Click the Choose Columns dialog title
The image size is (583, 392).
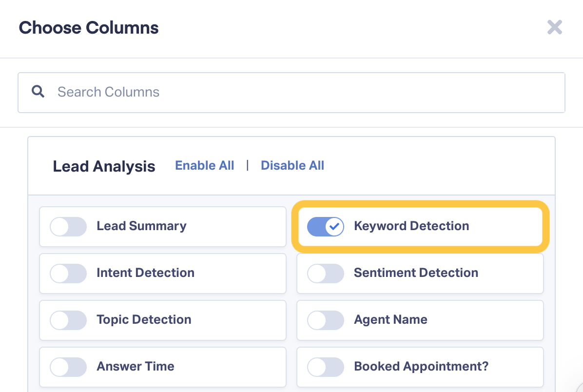point(89,27)
